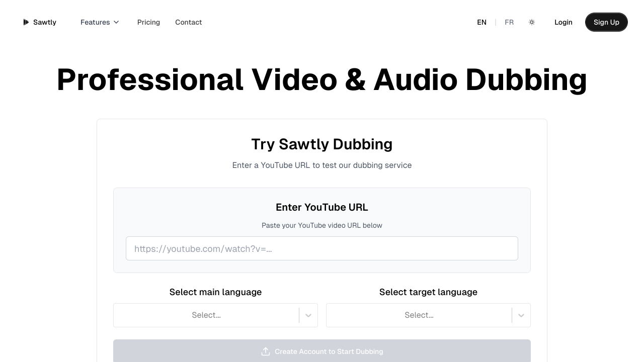The image size is (644, 362).
Task: Click the Sawtly brand name text
Action: [x=45, y=22]
